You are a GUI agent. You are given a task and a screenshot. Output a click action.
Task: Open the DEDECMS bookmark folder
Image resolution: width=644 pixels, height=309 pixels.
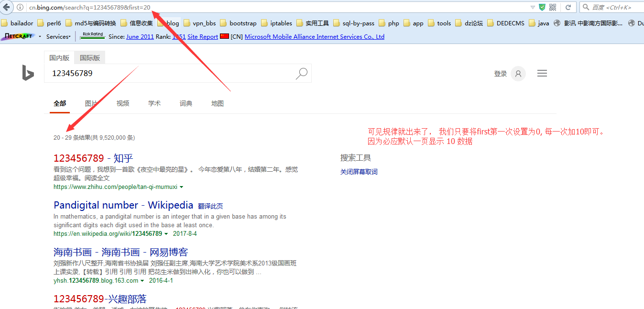(506, 23)
